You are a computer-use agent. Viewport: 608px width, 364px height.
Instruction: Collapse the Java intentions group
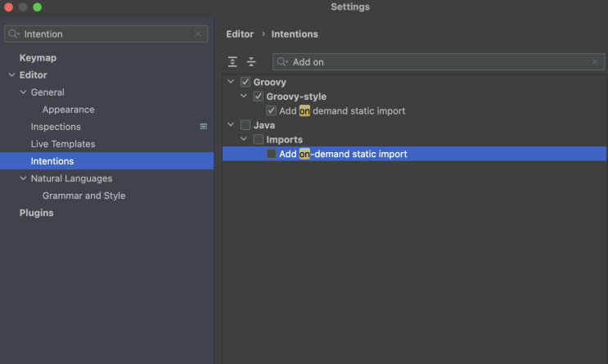tap(232, 125)
